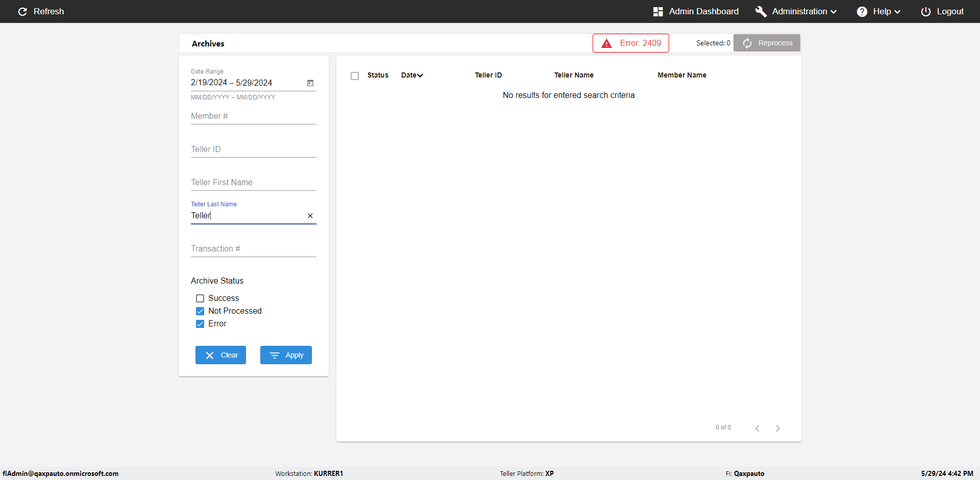Viewport: 980px width, 480px height.
Task: Click the Member Name column header
Action: click(682, 75)
